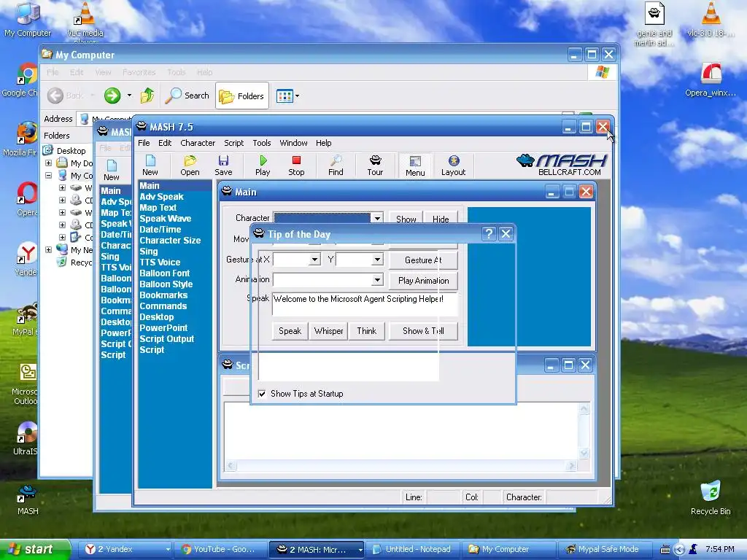
Task: Select the VLC media player desktop icon
Action: (85, 21)
